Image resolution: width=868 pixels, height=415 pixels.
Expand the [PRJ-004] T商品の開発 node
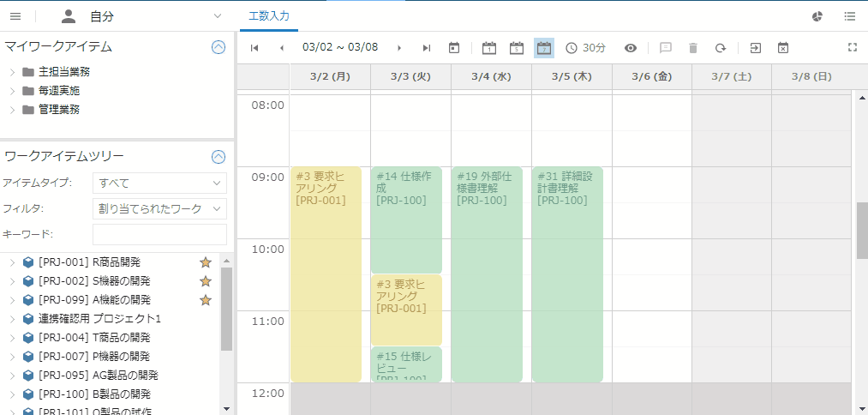(12, 338)
